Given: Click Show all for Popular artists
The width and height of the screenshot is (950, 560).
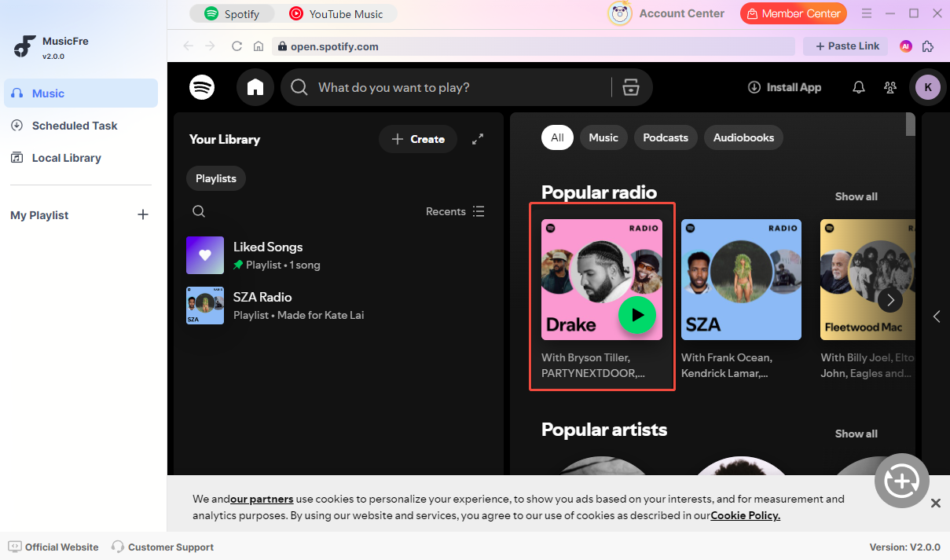Looking at the screenshot, I should point(856,434).
